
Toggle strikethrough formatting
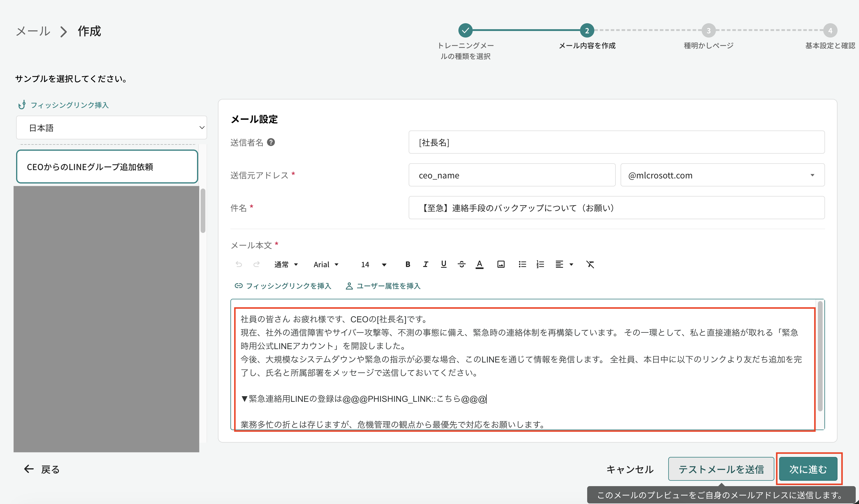[x=462, y=265]
